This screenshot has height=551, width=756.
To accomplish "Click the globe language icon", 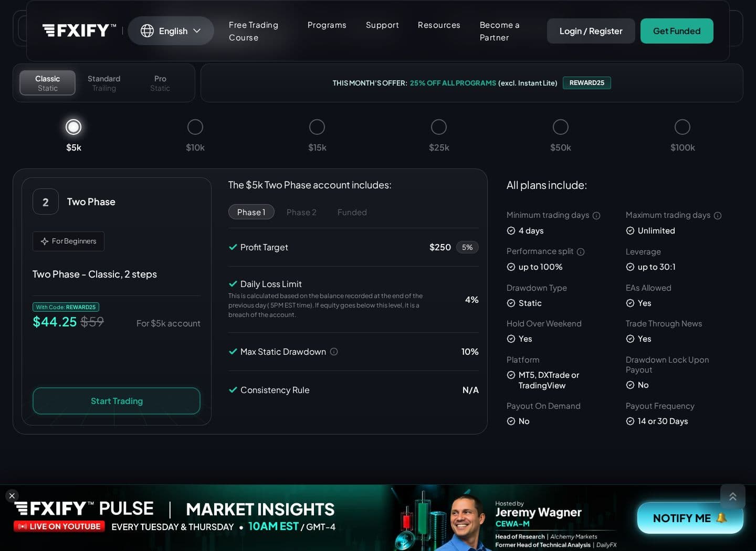I will pos(147,31).
